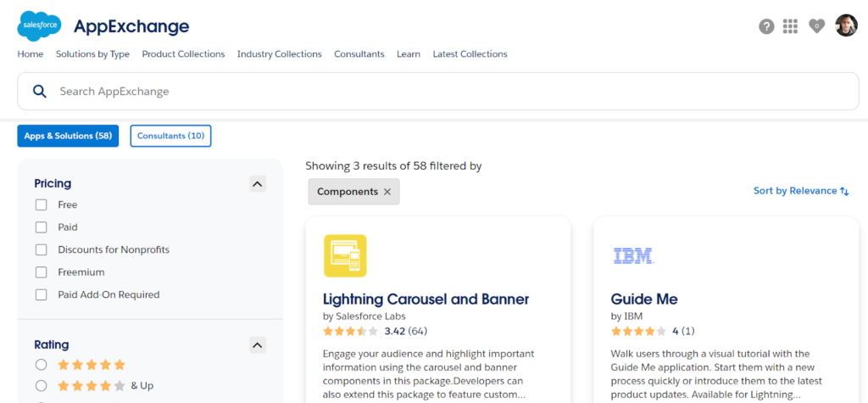868x403 pixels.
Task: Open Latest Collections menu item
Action: pyautogui.click(x=470, y=54)
